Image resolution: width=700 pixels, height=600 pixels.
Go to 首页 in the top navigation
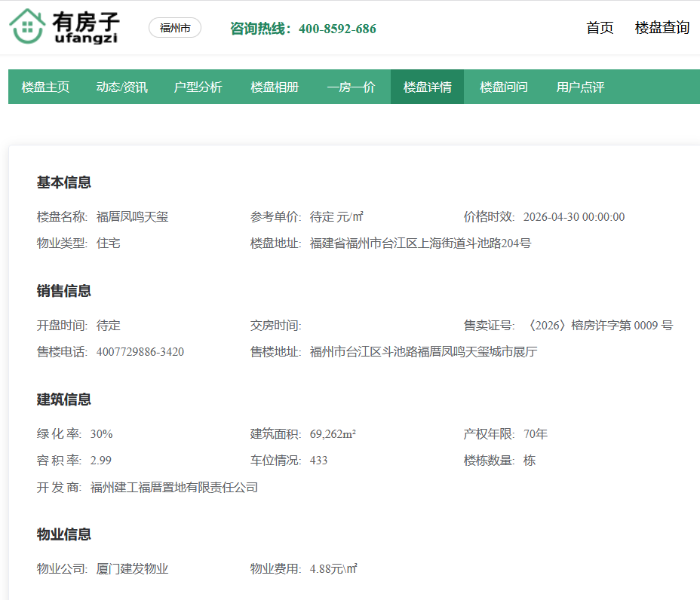(x=600, y=28)
